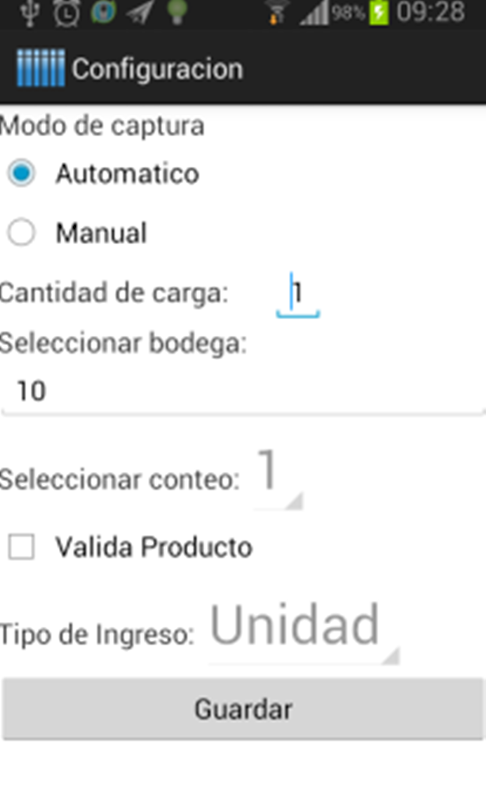Tap the green light bulb notification icon
Screen dimensions: 486x800
point(177,12)
